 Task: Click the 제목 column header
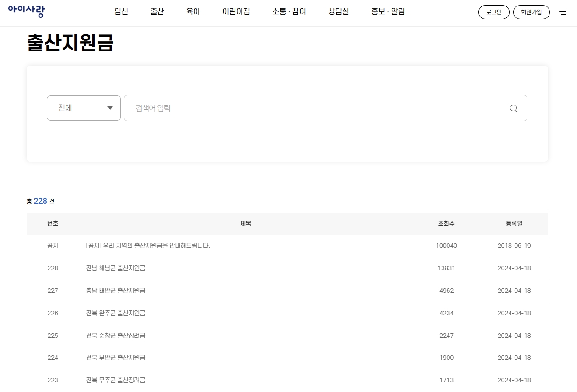[x=246, y=224]
